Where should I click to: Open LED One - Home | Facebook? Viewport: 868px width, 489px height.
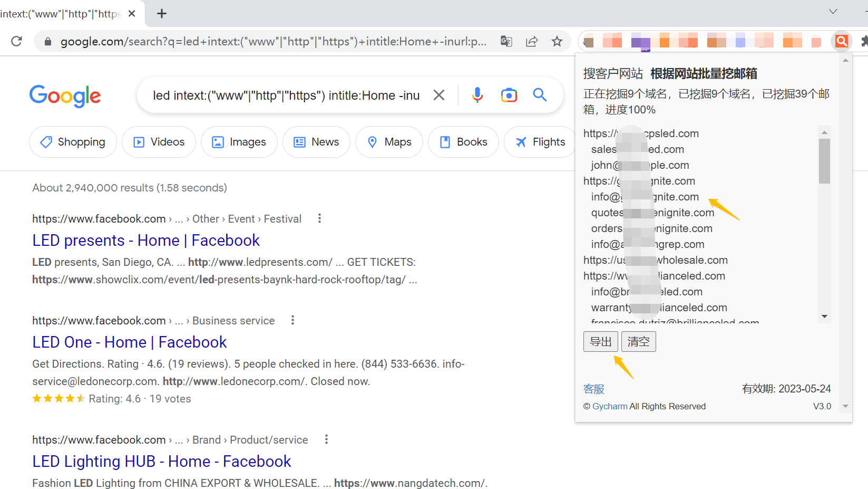(129, 342)
